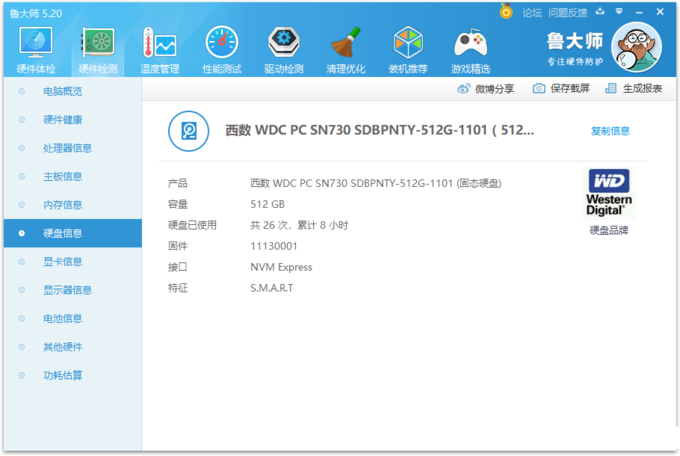Click the camera icon beside 保存截屏
The image size is (680, 456).
(539, 89)
